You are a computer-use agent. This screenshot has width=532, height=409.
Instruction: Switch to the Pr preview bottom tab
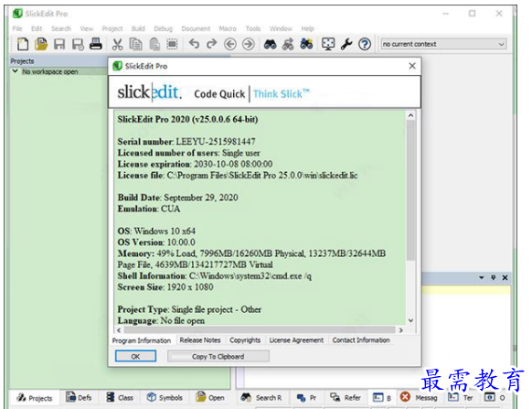click(306, 397)
